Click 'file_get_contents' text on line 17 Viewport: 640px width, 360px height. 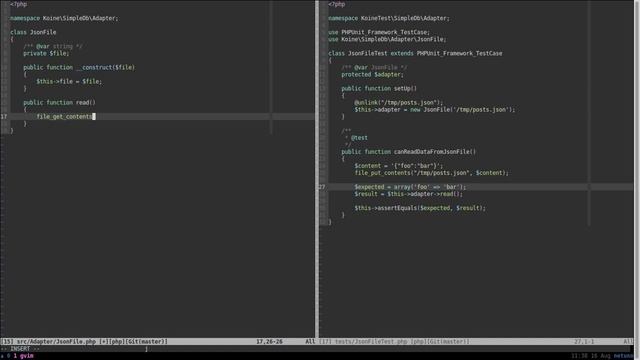tap(64, 116)
